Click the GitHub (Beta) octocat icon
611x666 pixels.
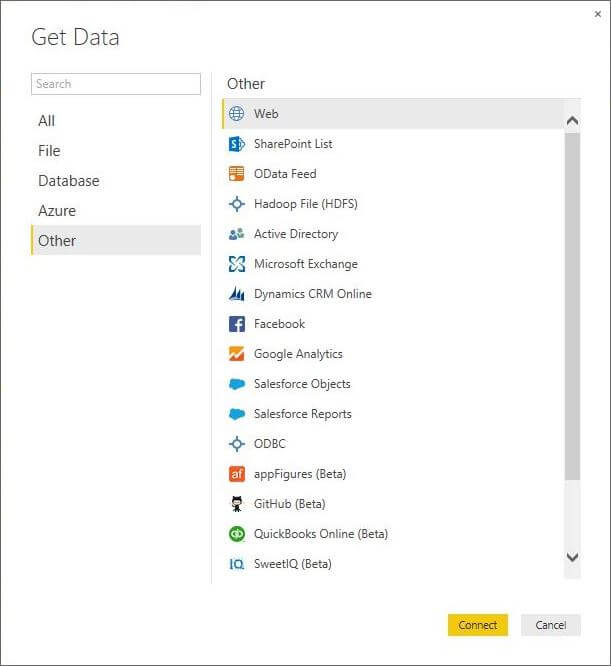click(237, 504)
